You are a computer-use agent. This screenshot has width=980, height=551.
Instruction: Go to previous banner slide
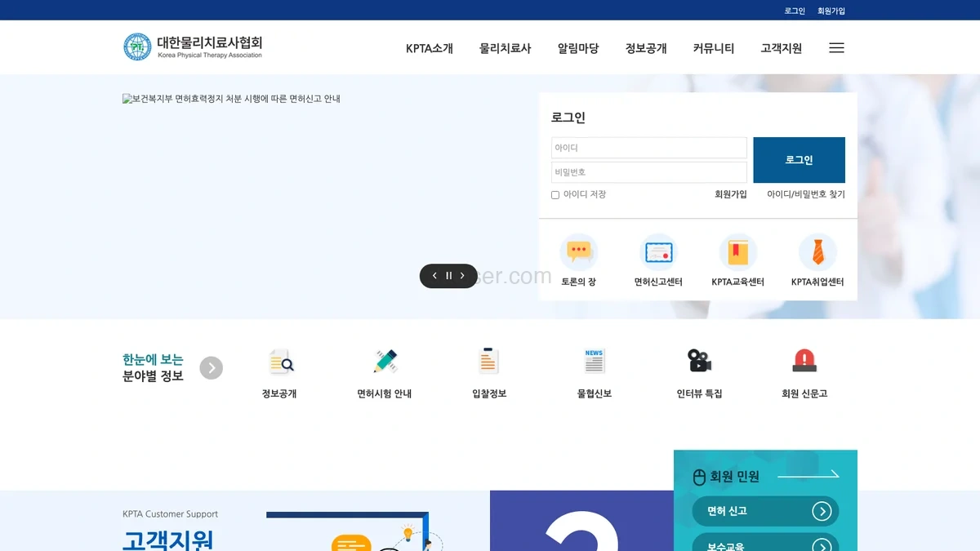pyautogui.click(x=434, y=276)
